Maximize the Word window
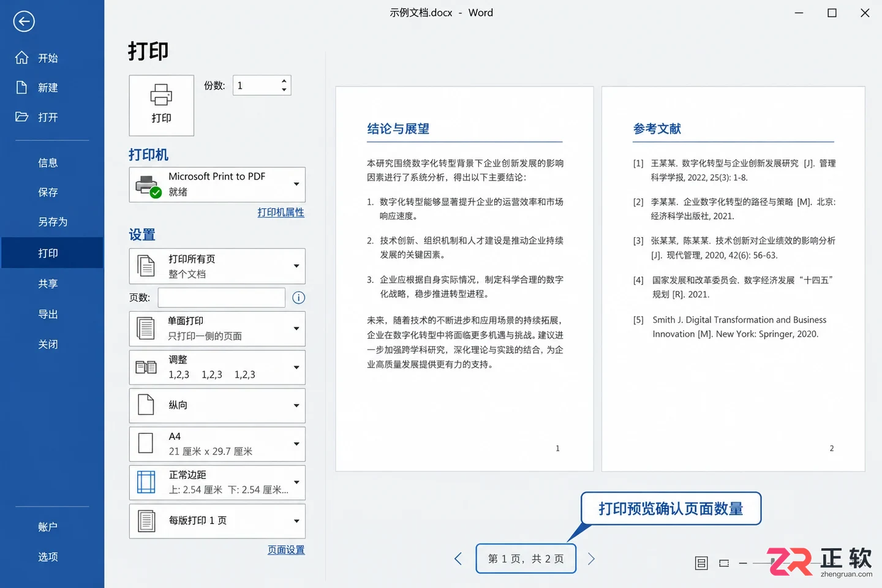 click(832, 13)
